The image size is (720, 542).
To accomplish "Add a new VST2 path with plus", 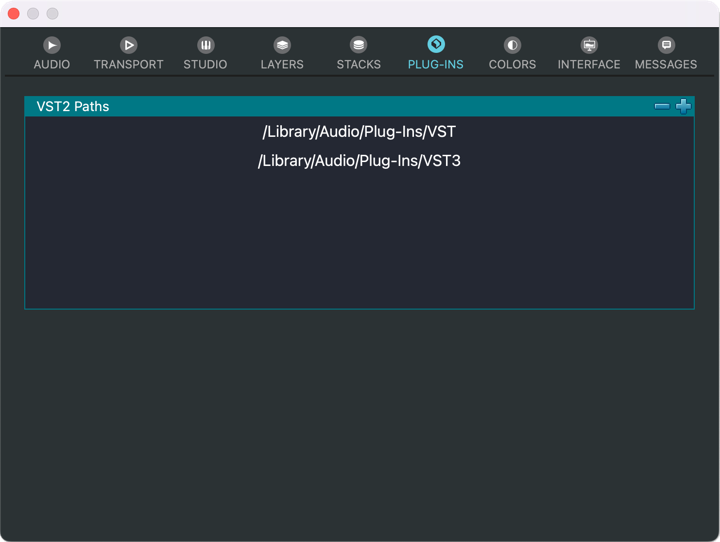I will pos(683,106).
